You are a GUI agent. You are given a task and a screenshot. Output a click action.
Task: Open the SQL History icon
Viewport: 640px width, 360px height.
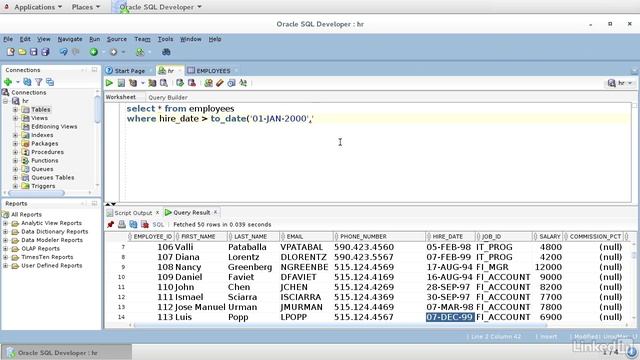coord(231,83)
